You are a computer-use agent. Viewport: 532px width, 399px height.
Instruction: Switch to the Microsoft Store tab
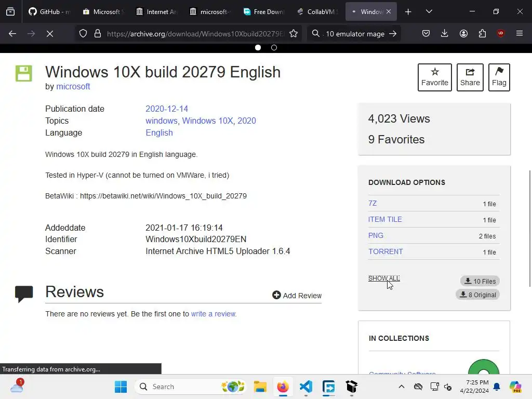(104, 11)
